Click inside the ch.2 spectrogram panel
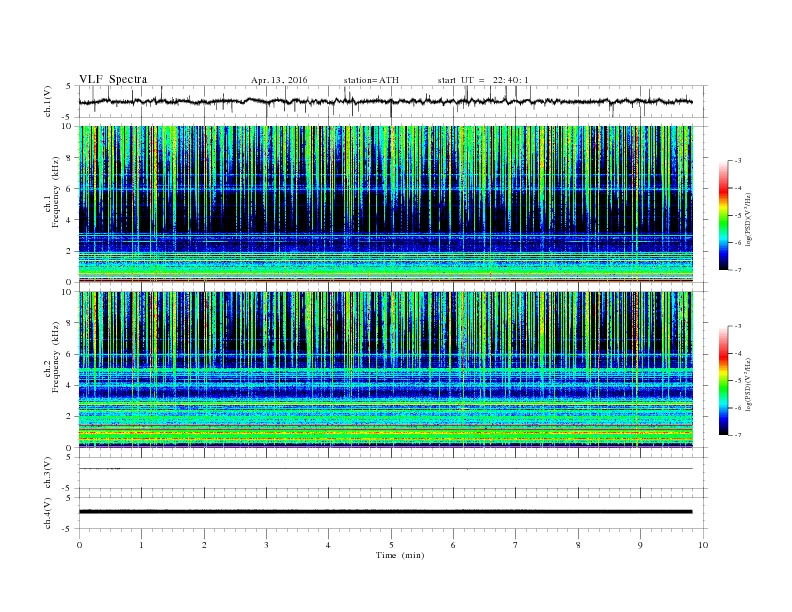The width and height of the screenshot is (792, 612). click(x=386, y=369)
